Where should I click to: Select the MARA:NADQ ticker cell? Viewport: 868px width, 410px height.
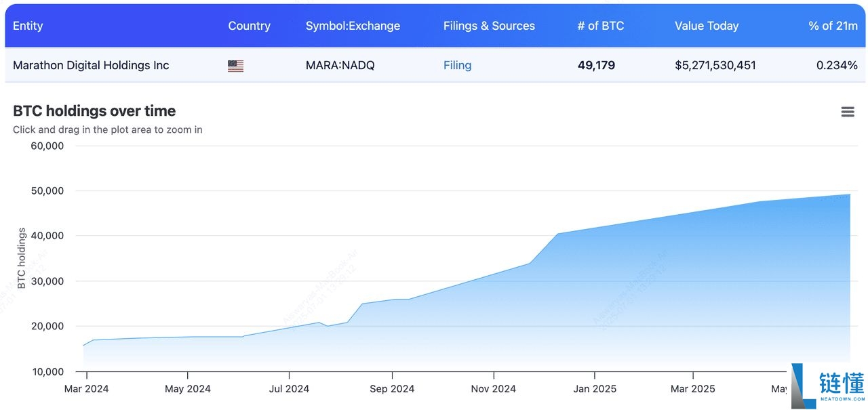[340, 66]
